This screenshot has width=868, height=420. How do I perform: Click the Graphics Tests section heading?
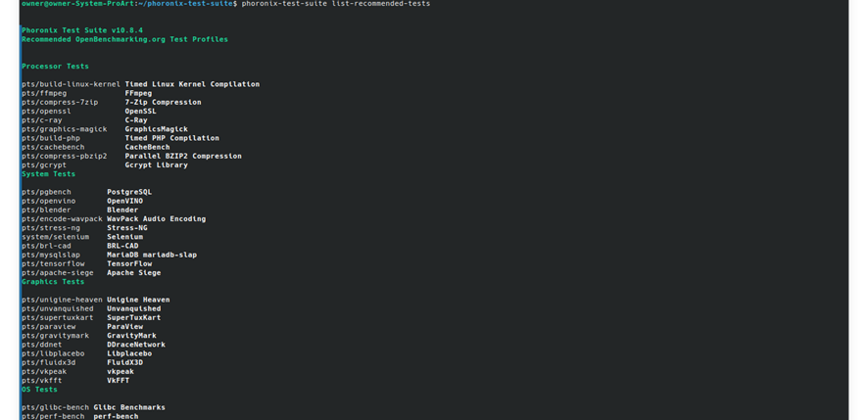coord(53,282)
